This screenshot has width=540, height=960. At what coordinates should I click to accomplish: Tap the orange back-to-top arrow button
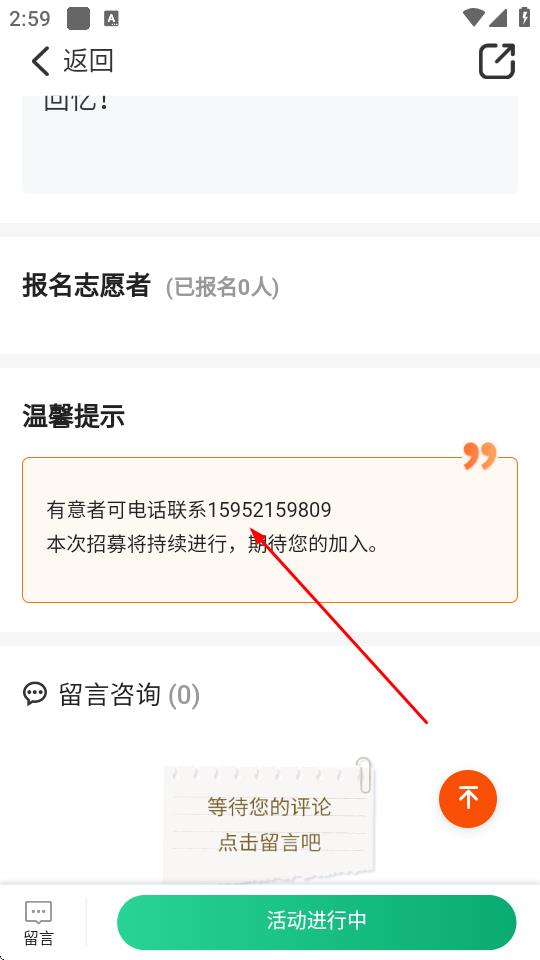point(468,798)
